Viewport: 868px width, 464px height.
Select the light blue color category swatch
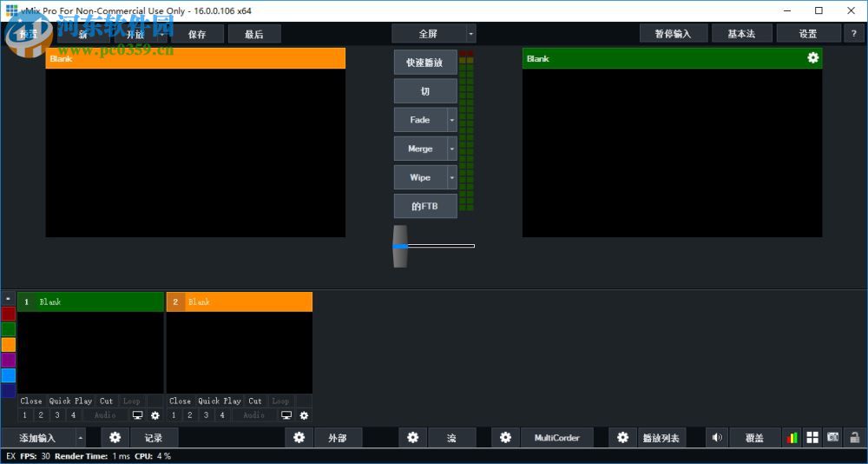[x=9, y=375]
